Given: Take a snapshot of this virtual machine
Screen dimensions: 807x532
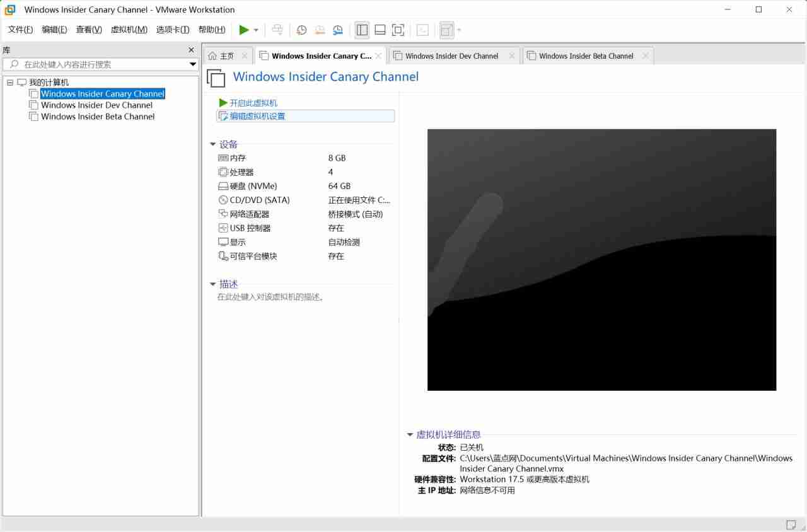Looking at the screenshot, I should point(301,30).
